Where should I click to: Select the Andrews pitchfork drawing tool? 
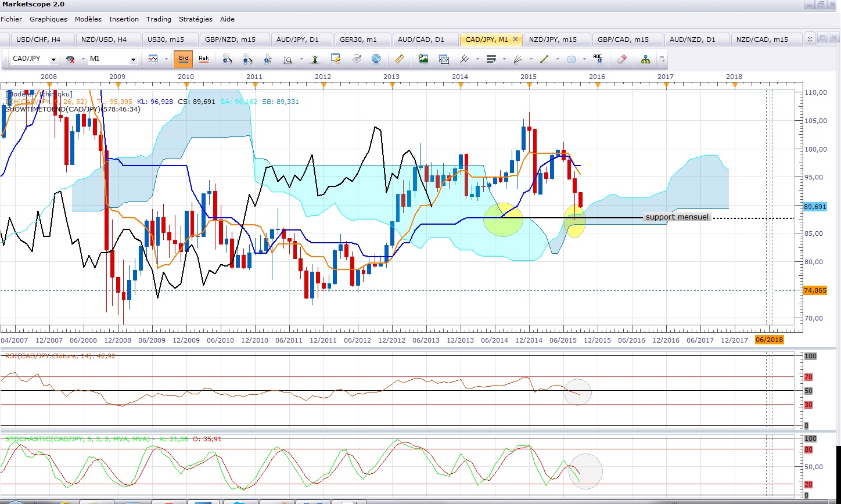(464, 59)
